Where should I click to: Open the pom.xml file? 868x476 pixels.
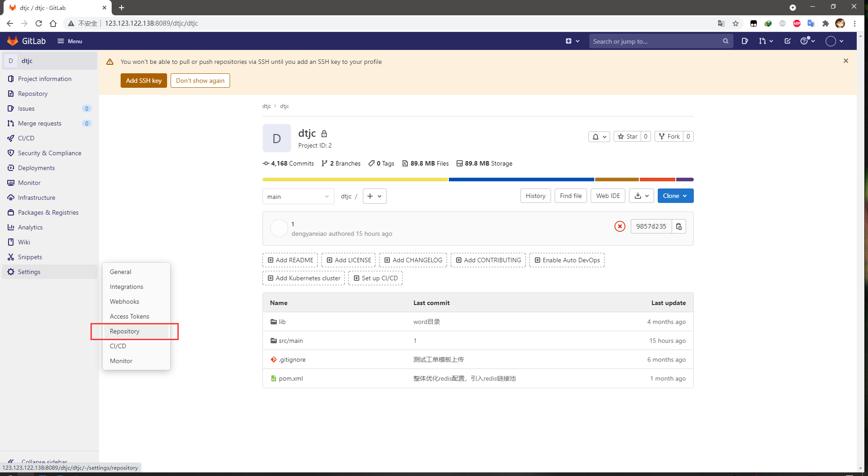pyautogui.click(x=291, y=378)
